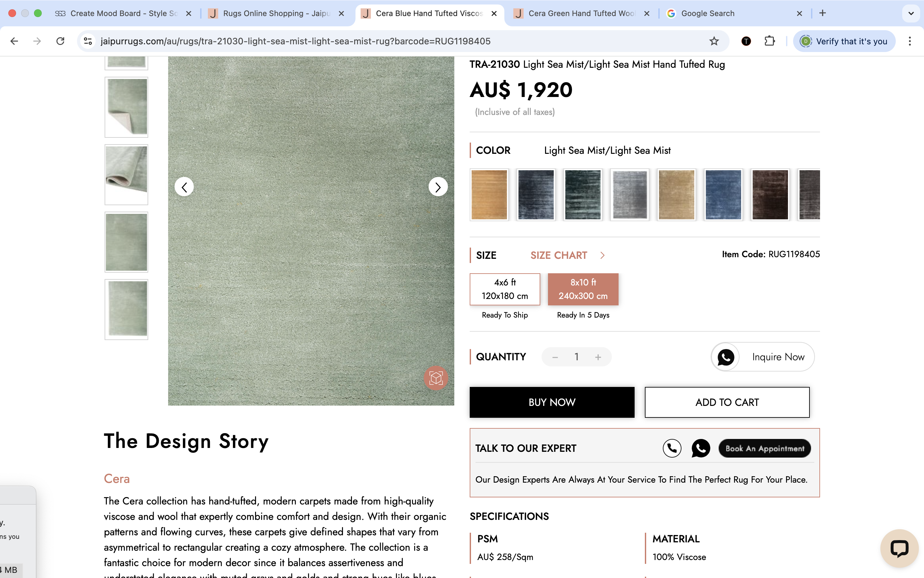Open a new browser tab

click(x=822, y=13)
